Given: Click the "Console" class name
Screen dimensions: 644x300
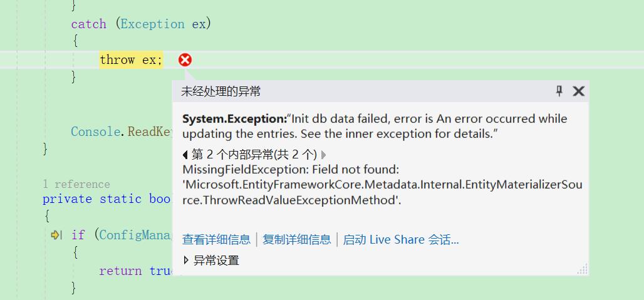Looking at the screenshot, I should point(98,132).
